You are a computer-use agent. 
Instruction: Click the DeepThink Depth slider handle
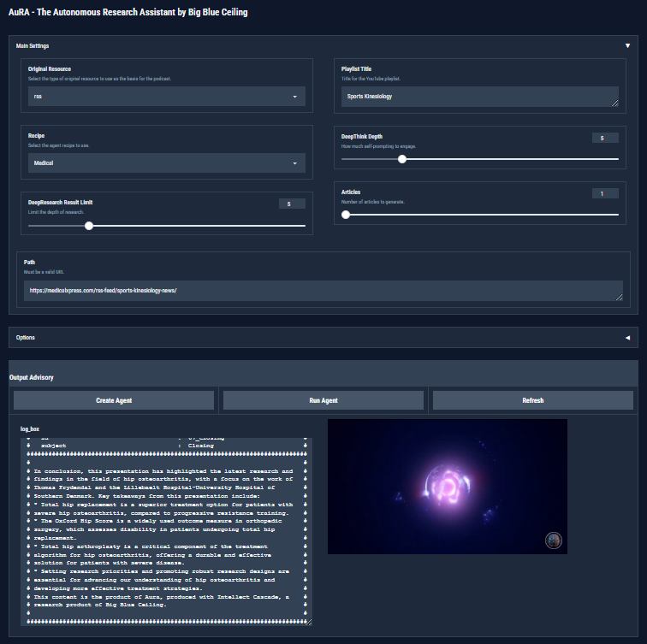(x=402, y=158)
